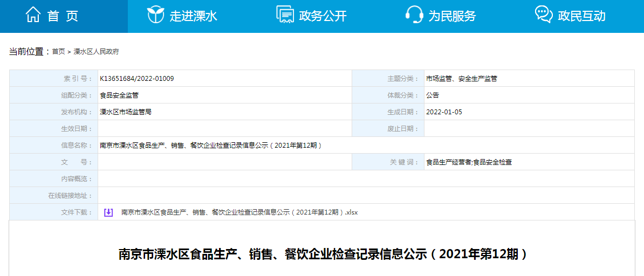Select the index number K13651684/2022-01009
Image resolution: width=644 pixels, height=276 pixels.
tap(137, 79)
